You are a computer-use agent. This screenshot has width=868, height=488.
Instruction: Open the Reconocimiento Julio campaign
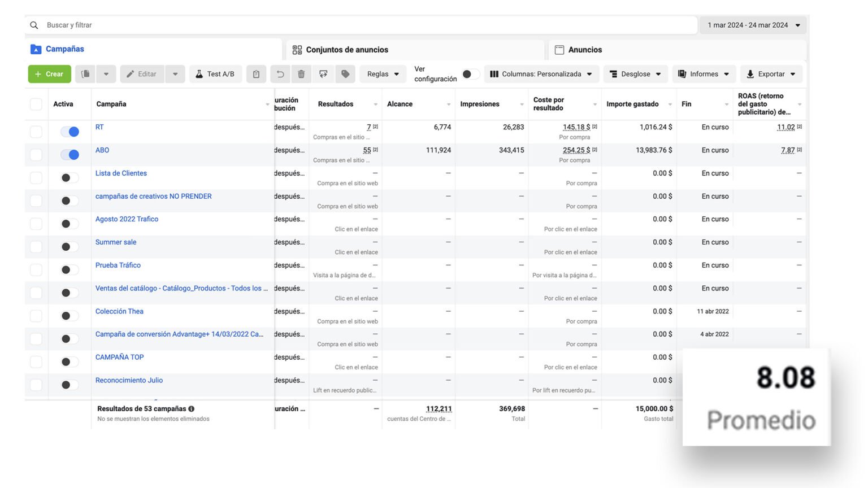pos(129,380)
